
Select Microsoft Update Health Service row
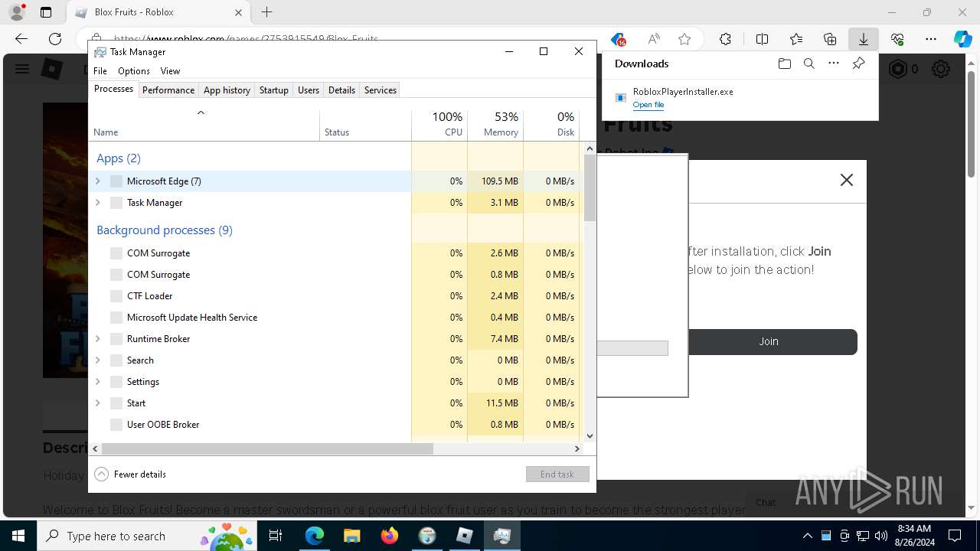pos(335,318)
